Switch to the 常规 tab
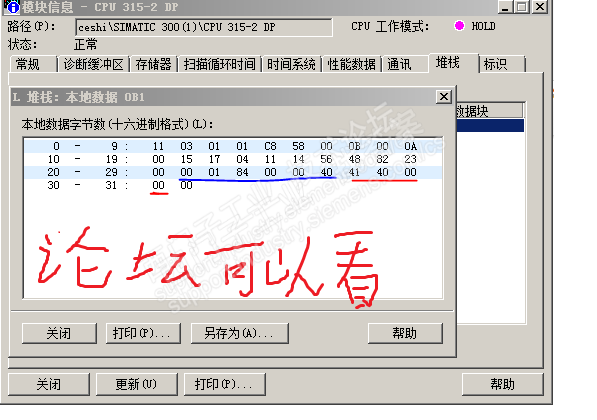 (x=33, y=64)
